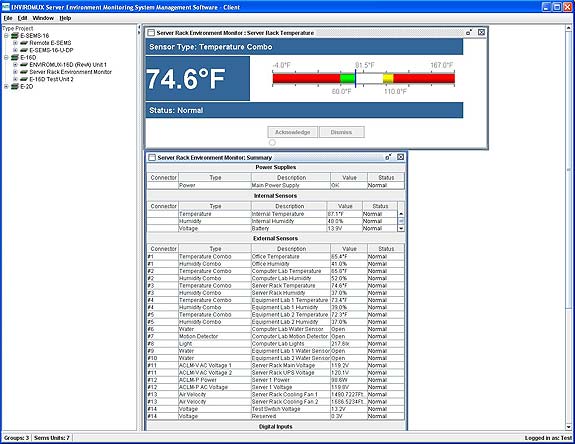Click the External Sensors Description column header

(291, 249)
